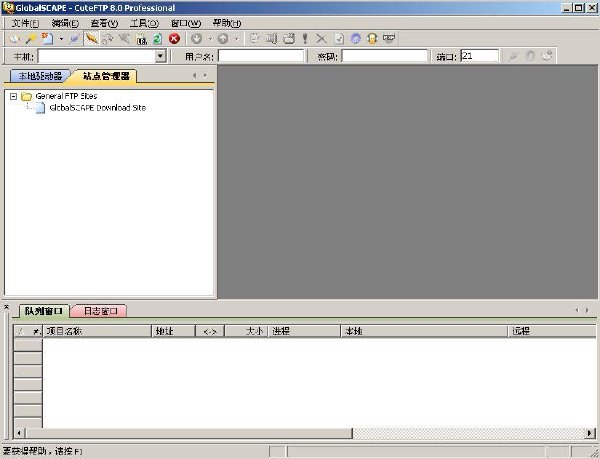The height and width of the screenshot is (459, 600).
Task: Click the New Folder toolbar icon
Action: [x=289, y=39]
